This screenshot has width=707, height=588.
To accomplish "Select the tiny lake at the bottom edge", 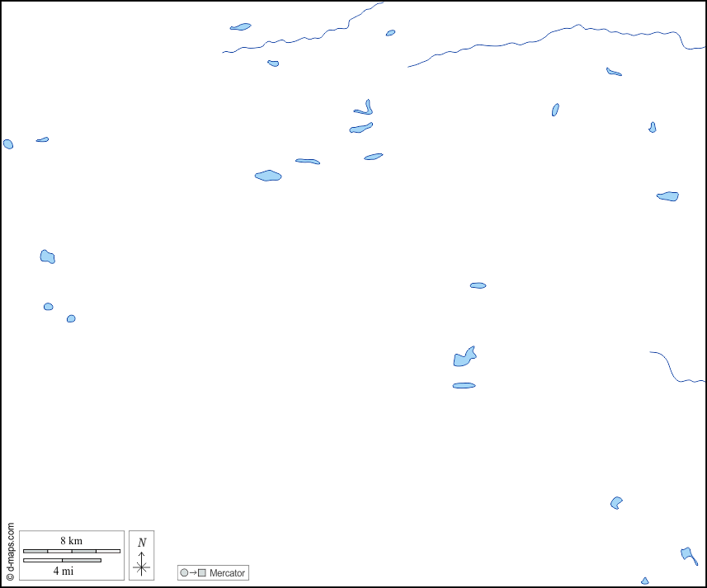I will point(644,581).
